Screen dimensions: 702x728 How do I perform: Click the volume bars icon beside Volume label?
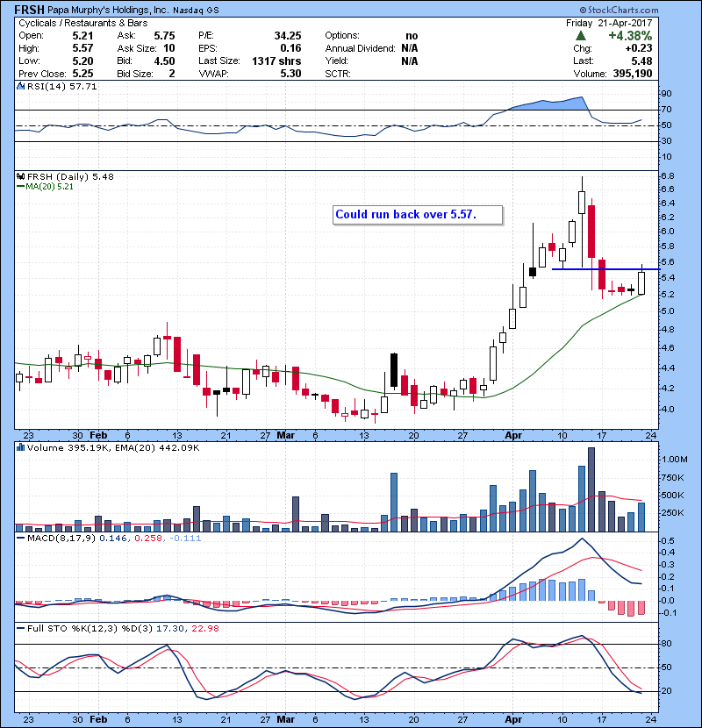click(20, 447)
